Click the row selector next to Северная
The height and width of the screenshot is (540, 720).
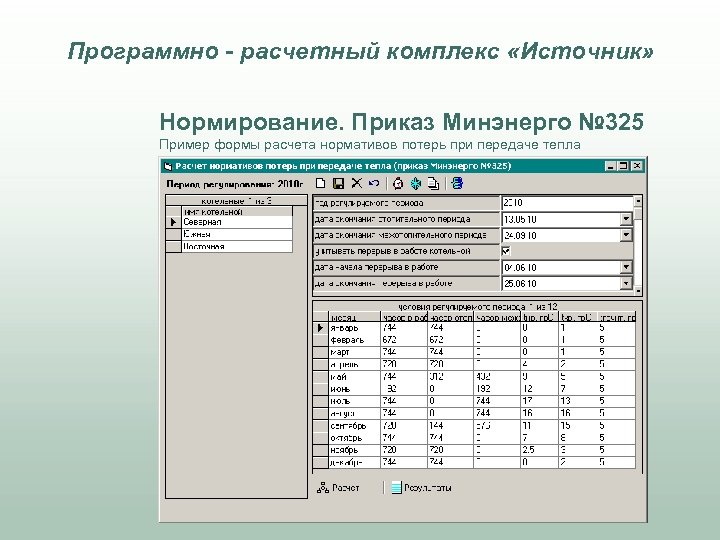click(174, 222)
